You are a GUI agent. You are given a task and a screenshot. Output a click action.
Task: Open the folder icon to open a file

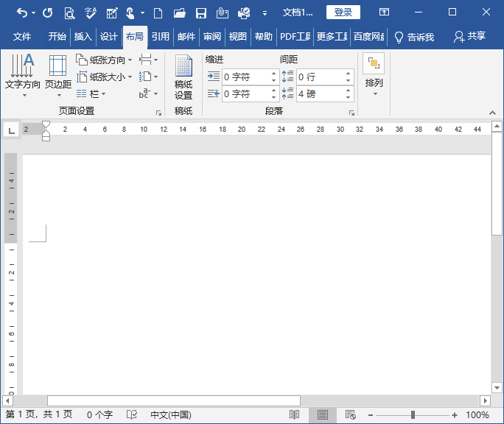[x=179, y=13]
